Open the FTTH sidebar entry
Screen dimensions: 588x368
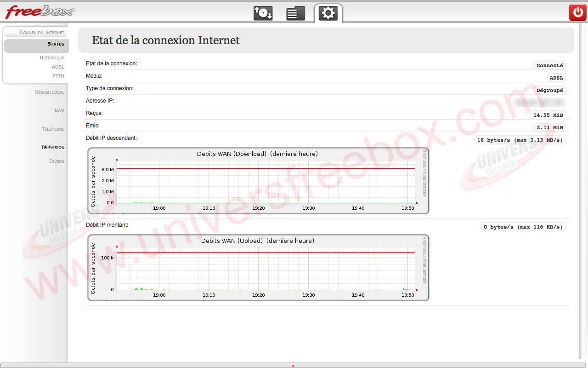58,76
